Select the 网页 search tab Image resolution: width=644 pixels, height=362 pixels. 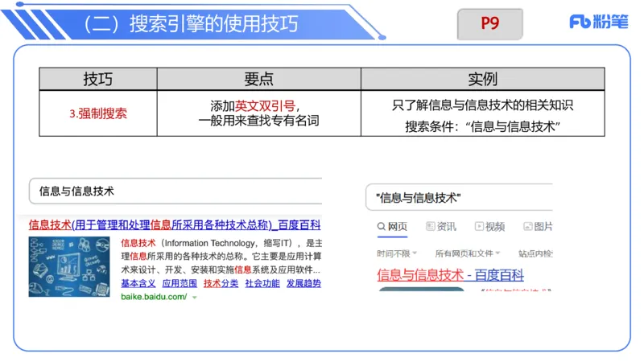coord(393,227)
